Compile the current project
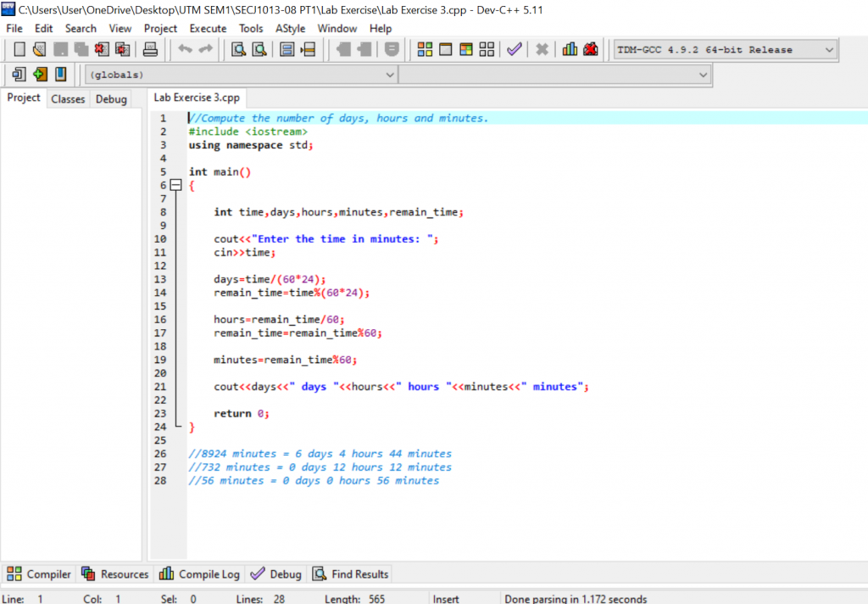 click(425, 48)
